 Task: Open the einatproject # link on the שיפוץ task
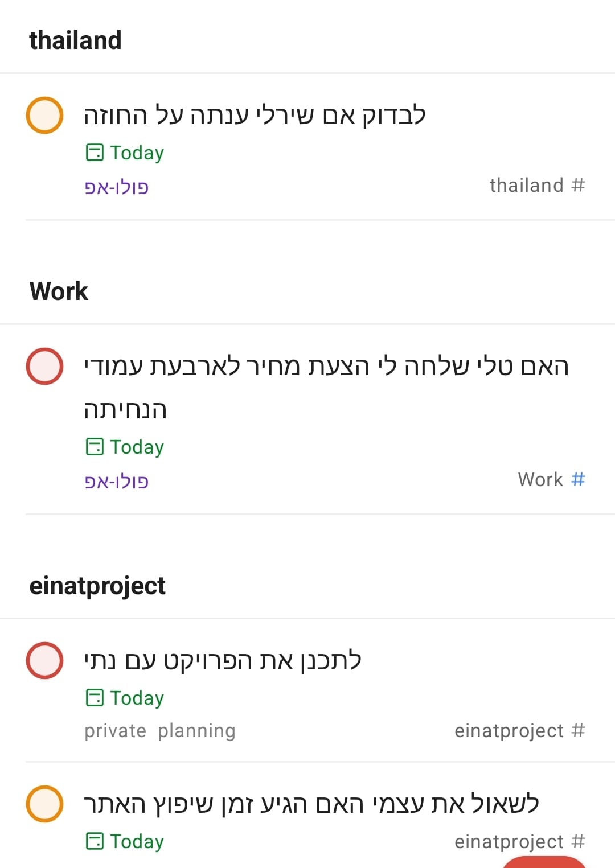pos(519,841)
